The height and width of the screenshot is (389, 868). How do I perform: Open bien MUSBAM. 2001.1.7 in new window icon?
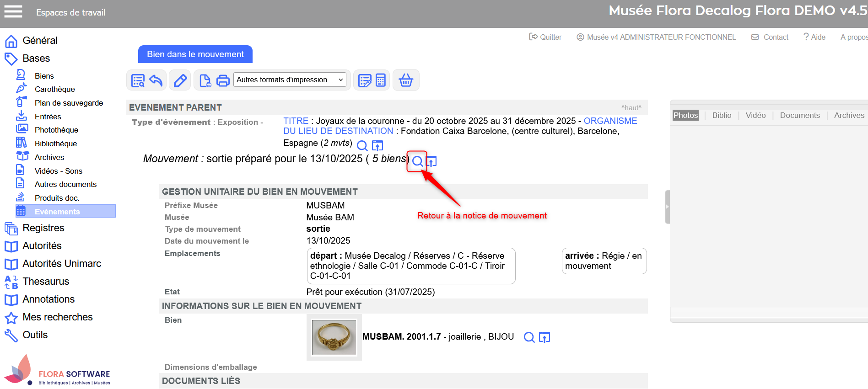click(545, 337)
